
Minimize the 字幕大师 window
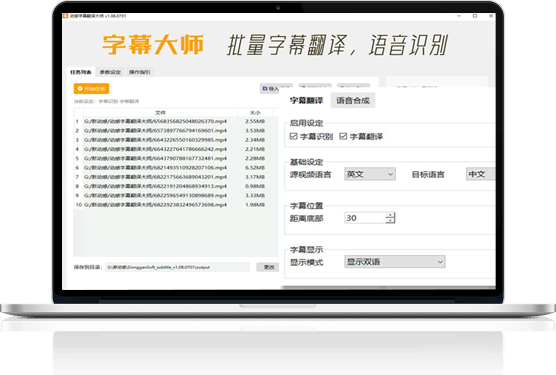459,16
